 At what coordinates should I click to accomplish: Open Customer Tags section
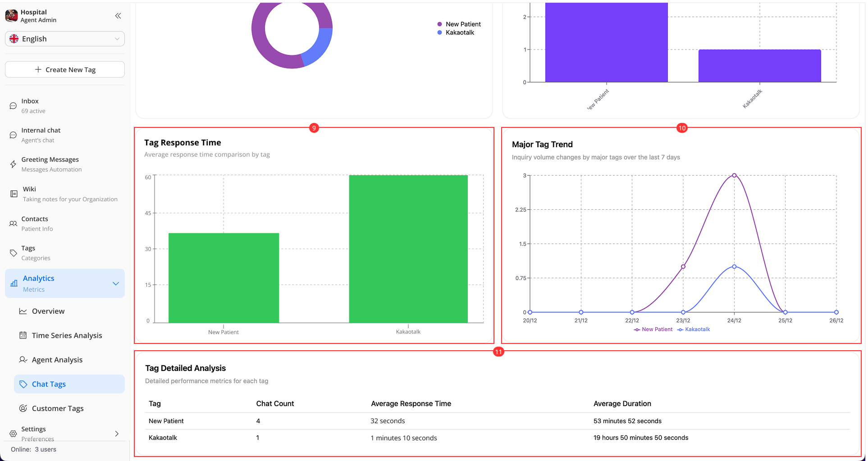coord(57,408)
